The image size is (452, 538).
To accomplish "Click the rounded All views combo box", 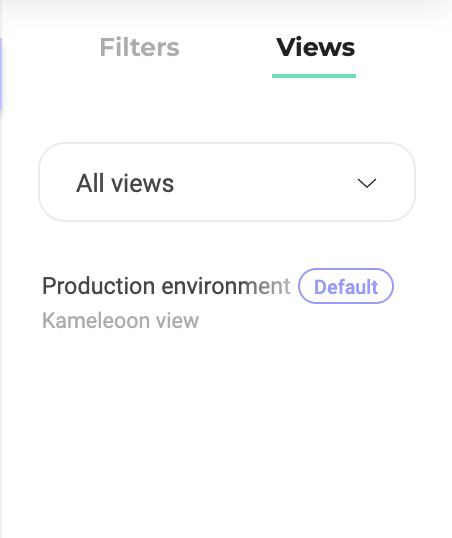I will point(227,182).
